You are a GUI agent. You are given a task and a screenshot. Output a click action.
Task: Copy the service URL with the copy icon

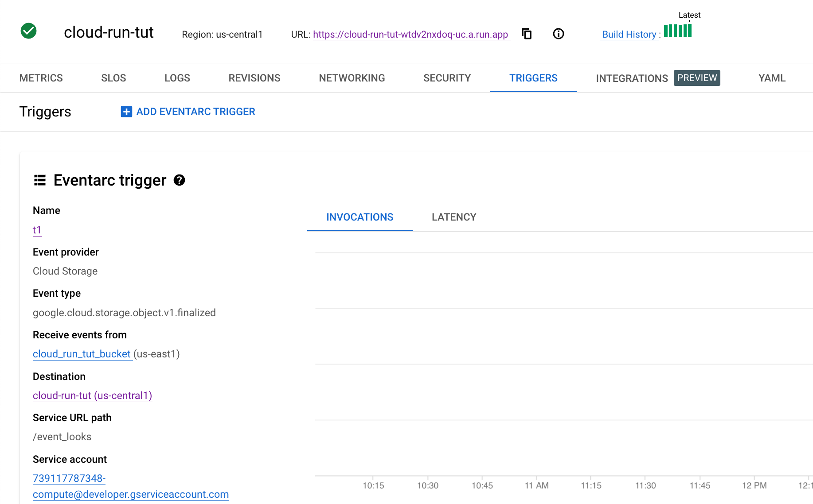(x=527, y=34)
